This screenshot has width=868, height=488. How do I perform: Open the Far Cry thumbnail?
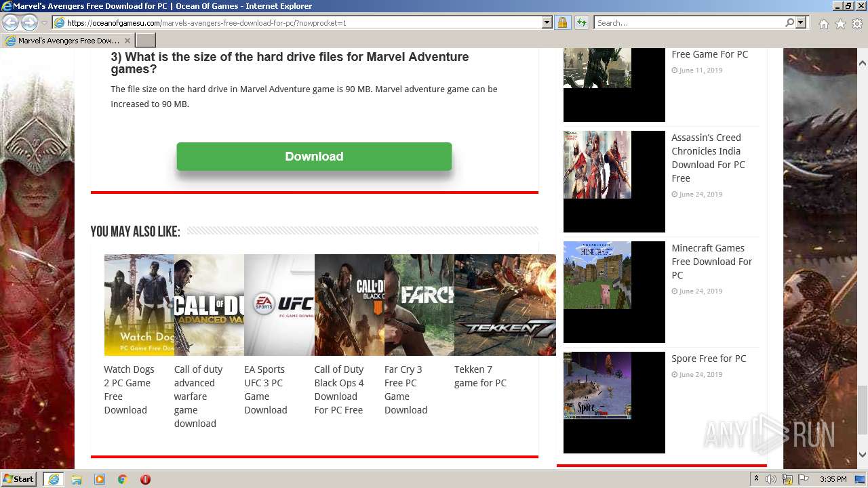[419, 305]
